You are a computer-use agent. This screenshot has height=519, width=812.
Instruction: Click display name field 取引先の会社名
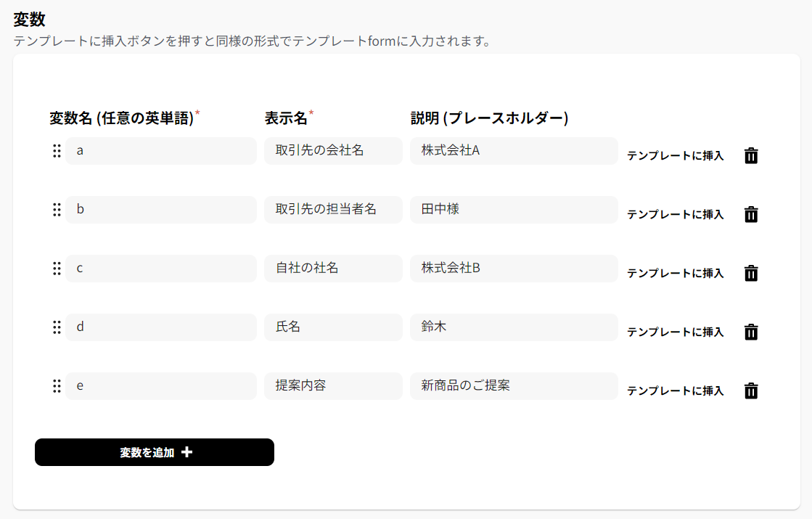(x=333, y=151)
